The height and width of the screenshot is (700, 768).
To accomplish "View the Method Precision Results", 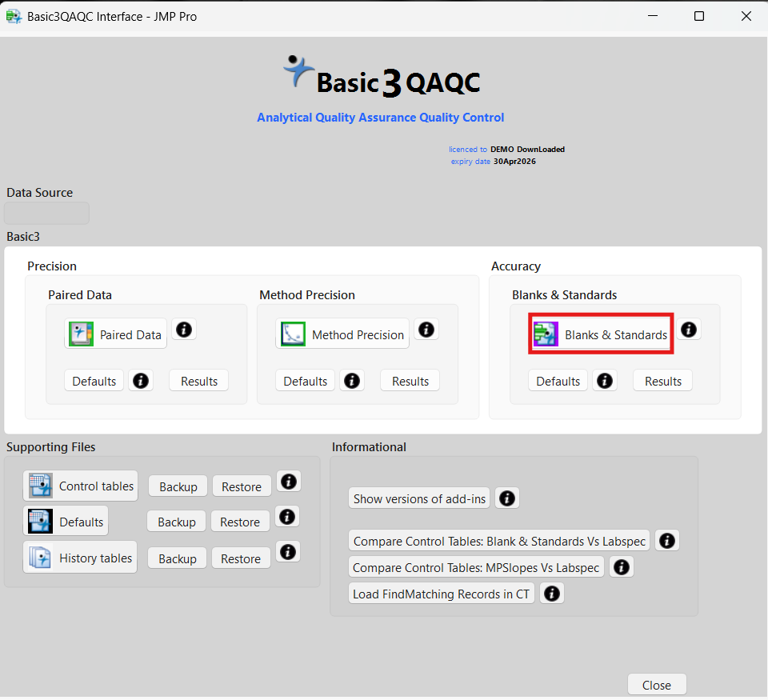I will (410, 381).
